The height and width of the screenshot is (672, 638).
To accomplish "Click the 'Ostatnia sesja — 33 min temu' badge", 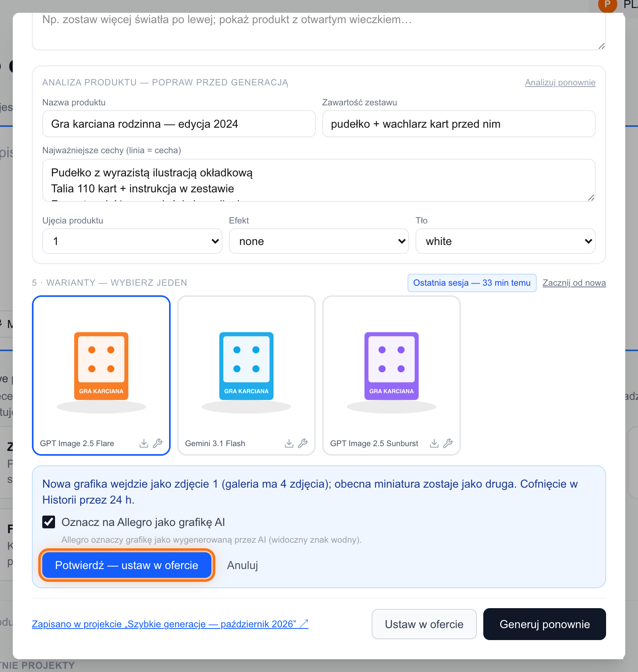I will coord(472,283).
